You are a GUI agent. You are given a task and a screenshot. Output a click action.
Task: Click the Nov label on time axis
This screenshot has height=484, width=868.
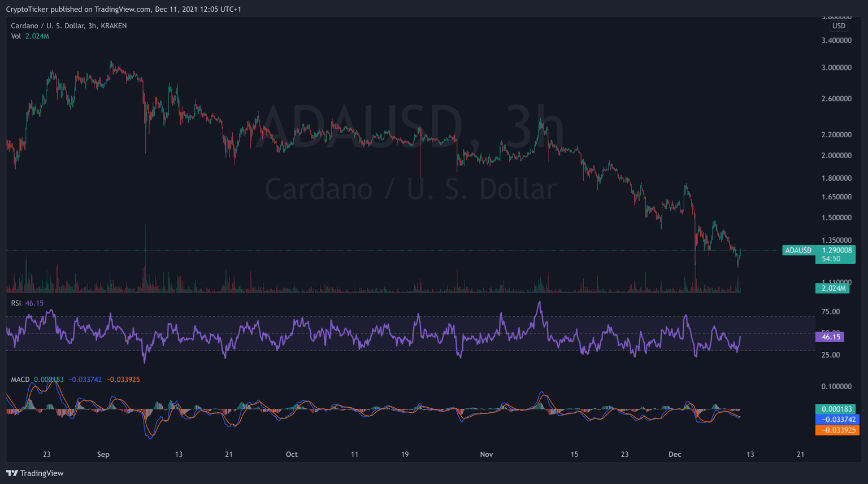(487, 455)
